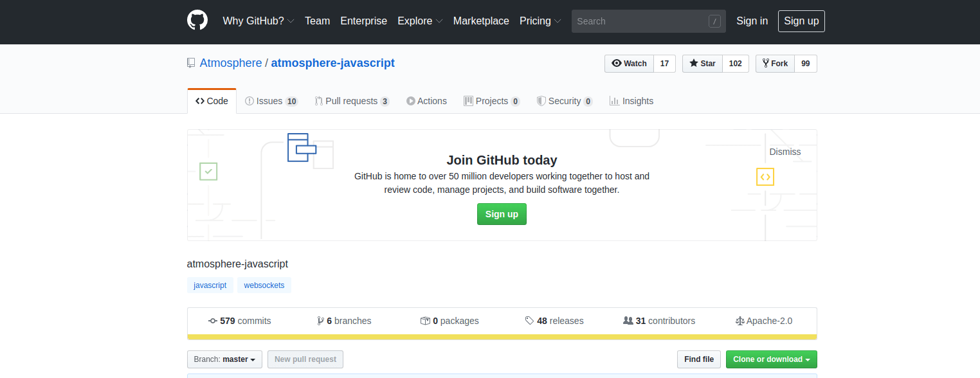Image resolution: width=980 pixels, height=378 pixels.
Task: Switch to the Pull requests tab
Action: click(x=352, y=101)
